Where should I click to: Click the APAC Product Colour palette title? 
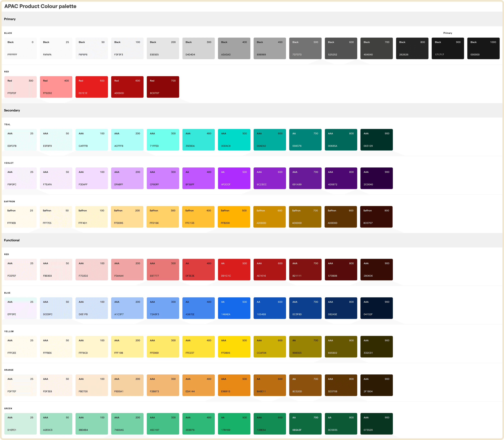(x=40, y=6)
